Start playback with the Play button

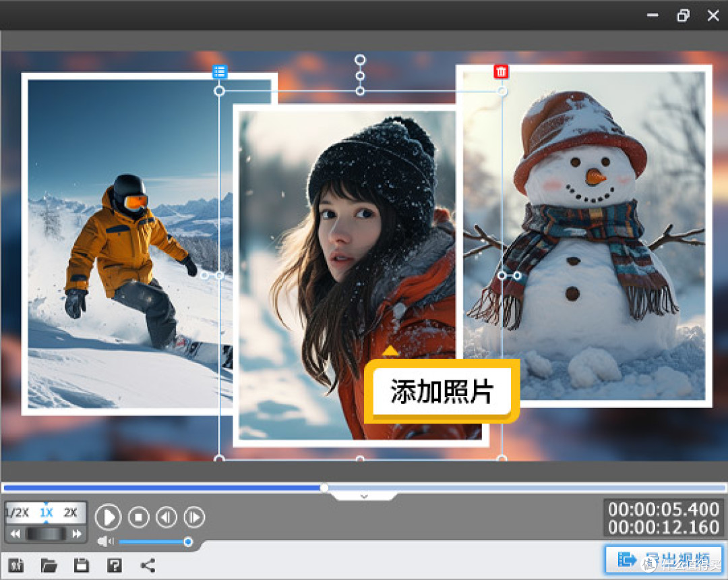coord(108,517)
